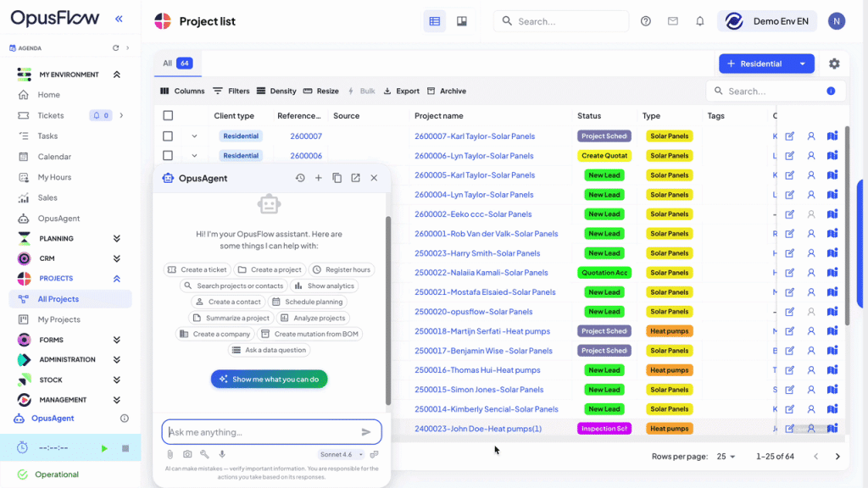Image resolution: width=868 pixels, height=488 pixels.
Task: Click the camera screenshot icon in chat
Action: pyautogui.click(x=187, y=454)
